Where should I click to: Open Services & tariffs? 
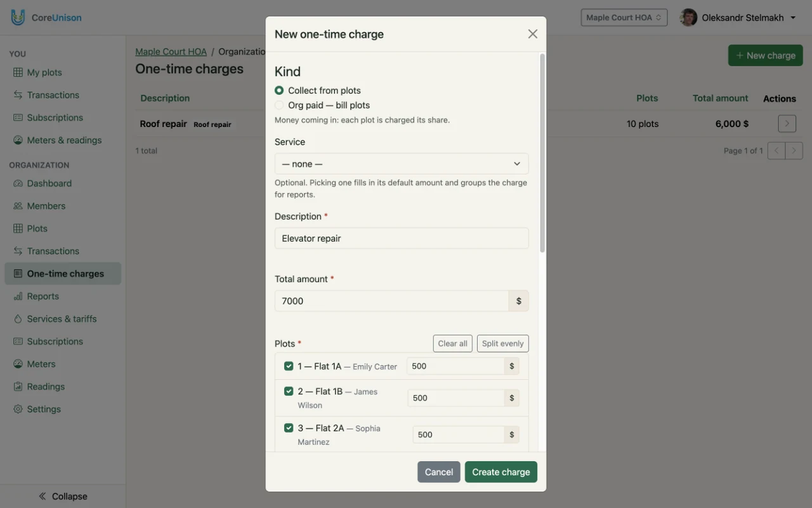(63, 319)
